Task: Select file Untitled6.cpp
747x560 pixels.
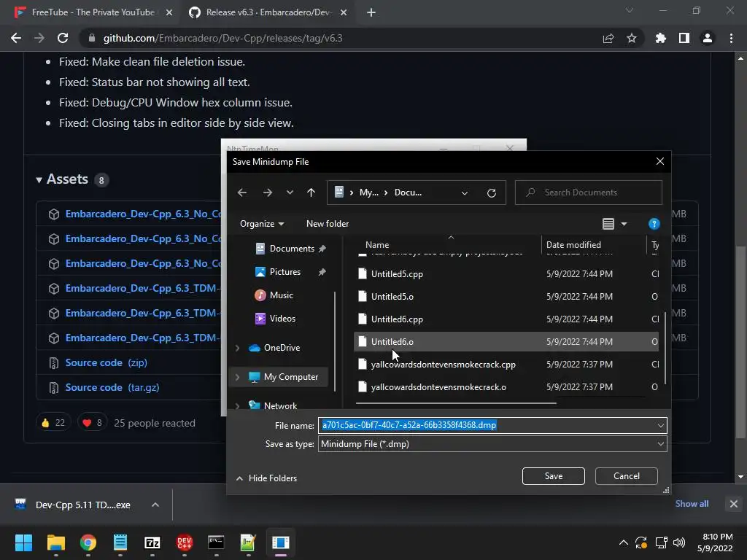Action: 506,319
